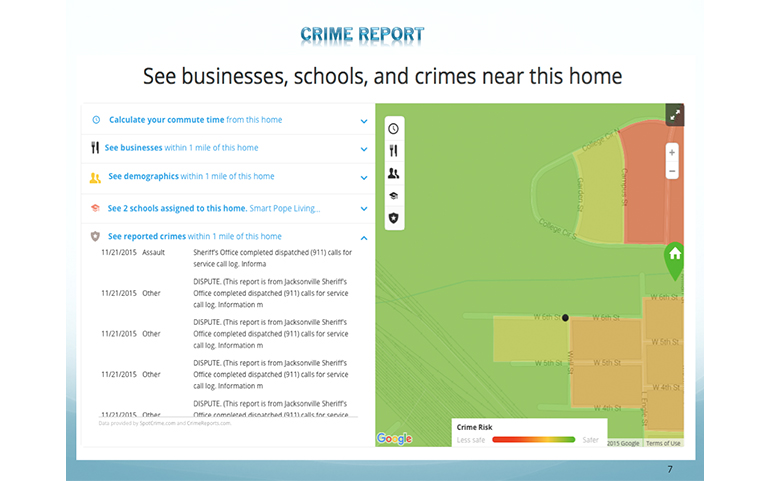Open the Terms of Use map link
This screenshot has height=481, width=770.
pos(663,443)
